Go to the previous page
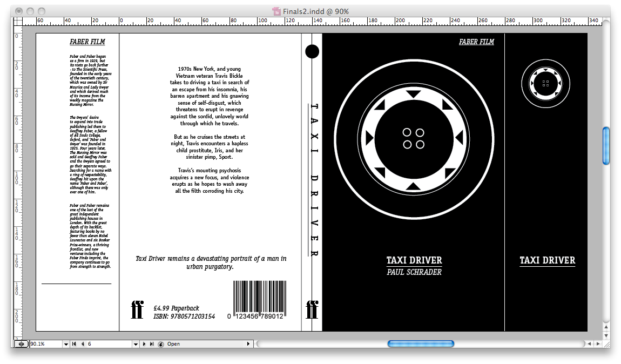Viewport: 621px width, 364px height. [x=83, y=344]
